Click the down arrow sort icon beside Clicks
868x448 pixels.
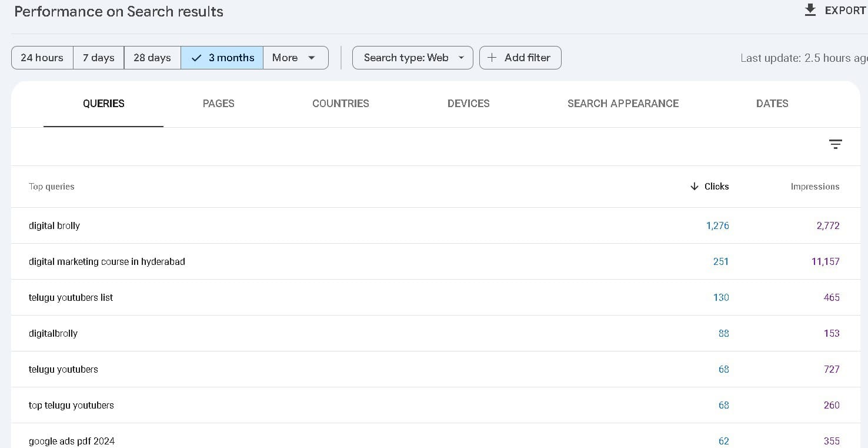click(695, 187)
